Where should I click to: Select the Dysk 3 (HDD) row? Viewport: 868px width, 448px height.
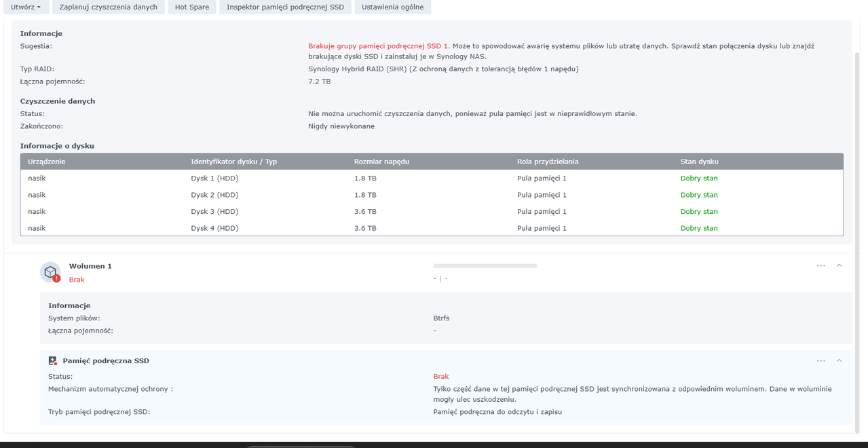coord(432,212)
